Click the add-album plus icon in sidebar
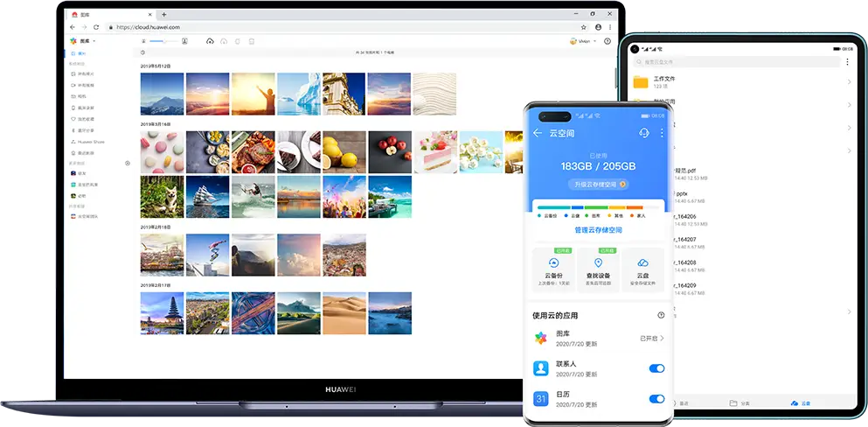The image size is (868, 427). [x=128, y=164]
